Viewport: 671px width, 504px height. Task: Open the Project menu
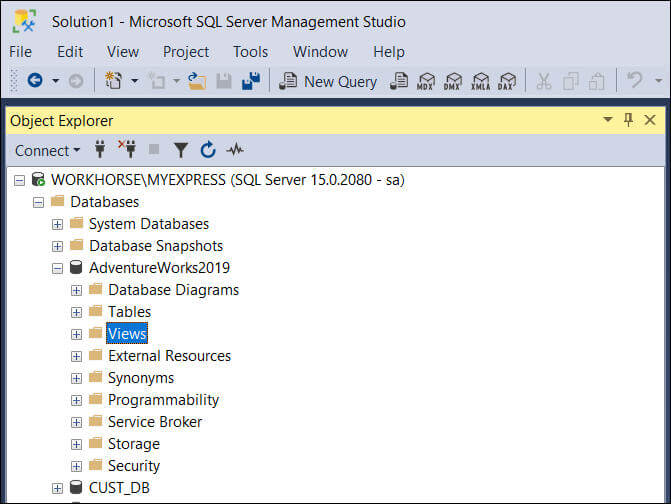point(186,52)
